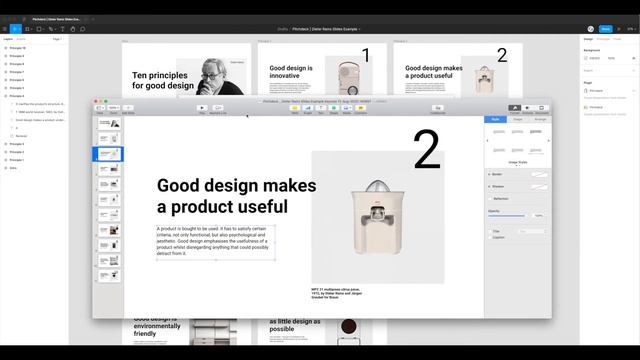This screenshot has height=360, width=640.
Task: Click Media icon in Keynote toolbar
Action: point(347,108)
